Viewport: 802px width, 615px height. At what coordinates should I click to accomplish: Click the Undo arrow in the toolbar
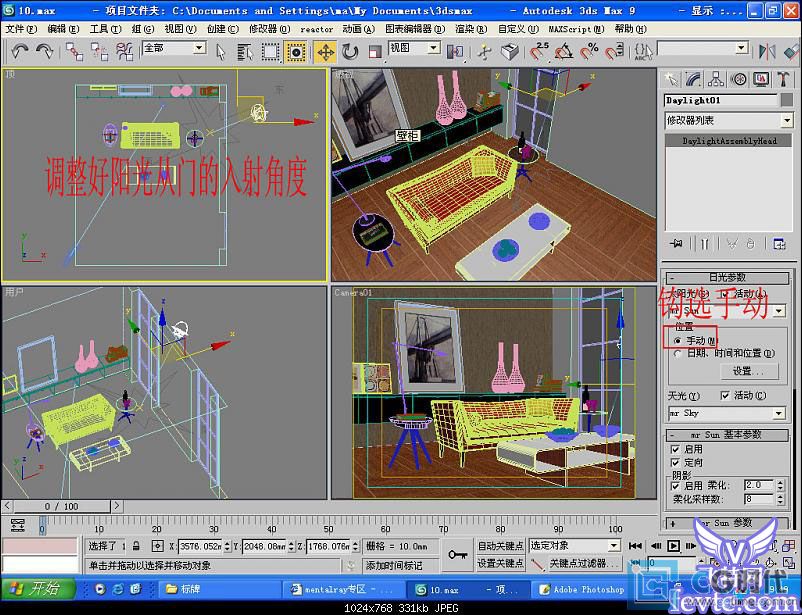click(19, 51)
